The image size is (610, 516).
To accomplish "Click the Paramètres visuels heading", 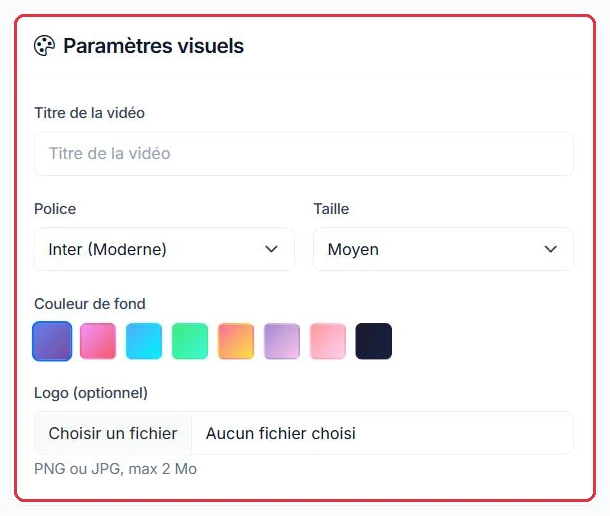I will 154,46.
